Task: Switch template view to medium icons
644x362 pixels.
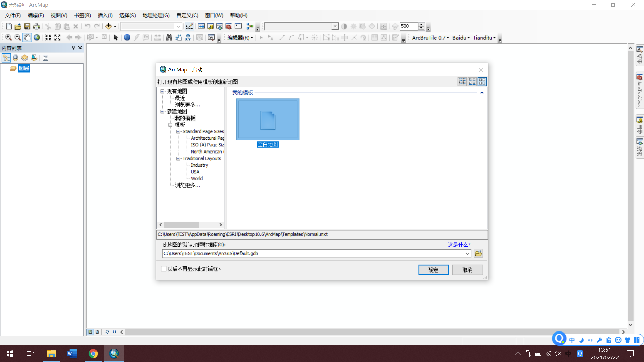Action: (x=472, y=82)
